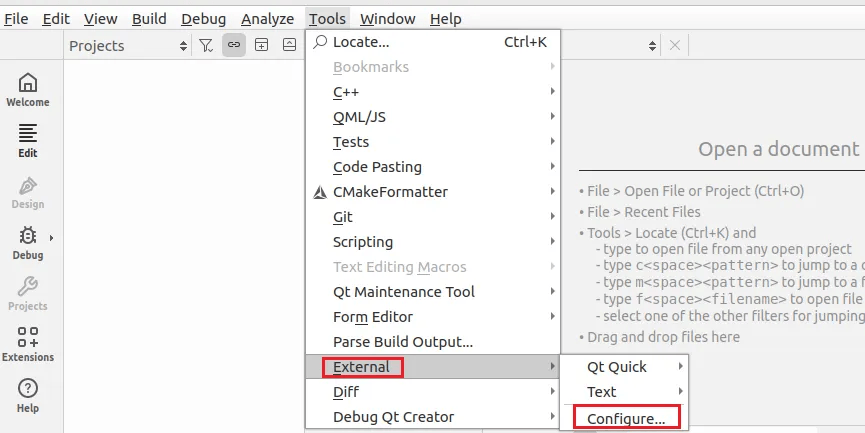Image resolution: width=865 pixels, height=433 pixels.
Task: Click Parse Build Output... entry
Action: (403, 342)
